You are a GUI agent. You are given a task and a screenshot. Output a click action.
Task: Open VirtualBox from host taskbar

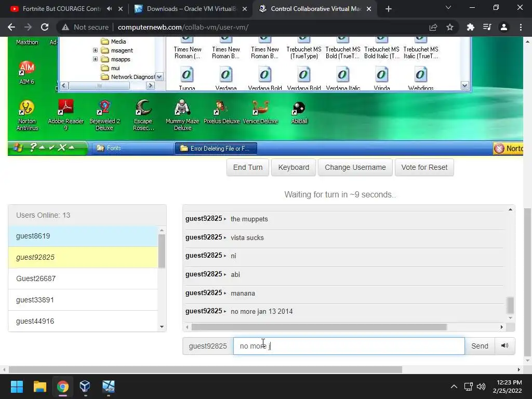click(85, 387)
